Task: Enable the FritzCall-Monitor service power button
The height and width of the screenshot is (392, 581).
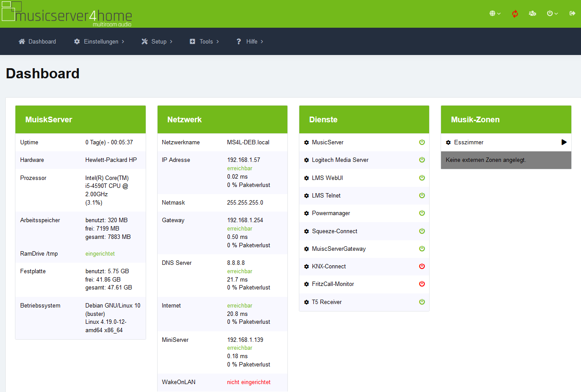Action: 422,284
